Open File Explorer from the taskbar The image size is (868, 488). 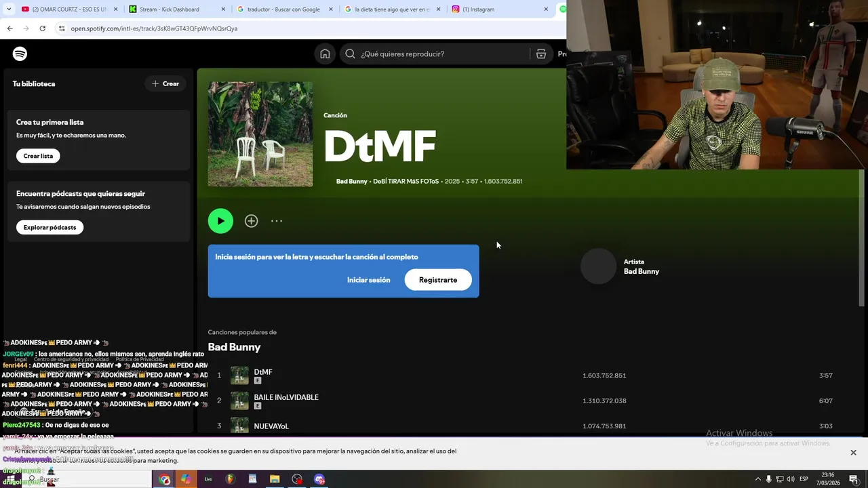click(275, 479)
